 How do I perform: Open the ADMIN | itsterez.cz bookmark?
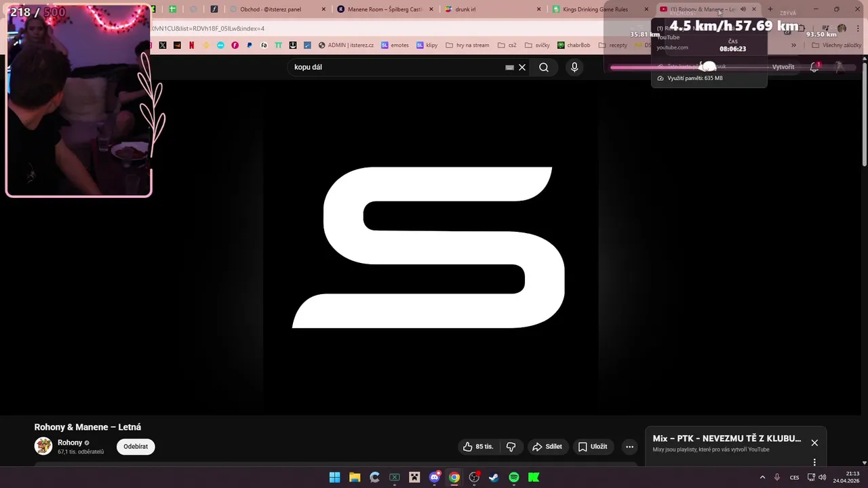pos(346,45)
